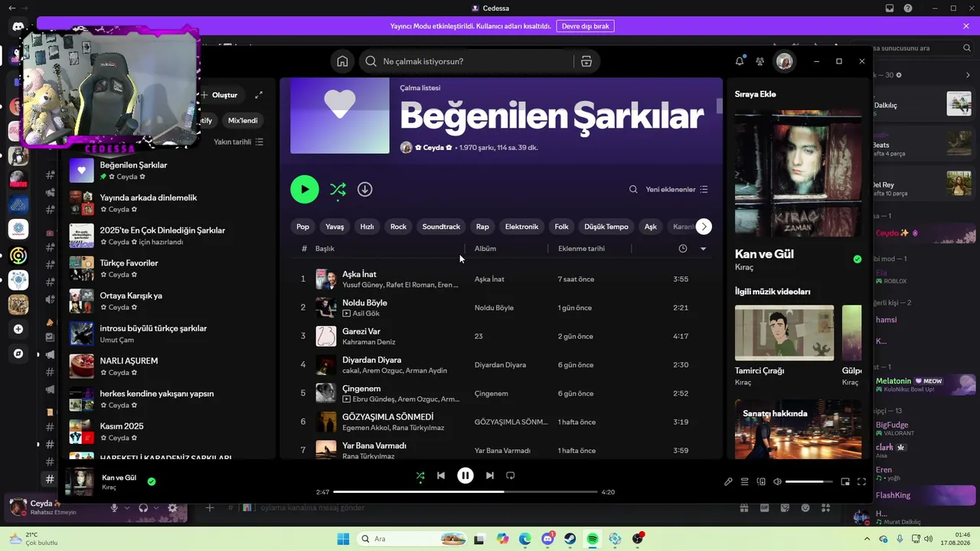
Task: Open the play queue icon
Action: pos(745,482)
